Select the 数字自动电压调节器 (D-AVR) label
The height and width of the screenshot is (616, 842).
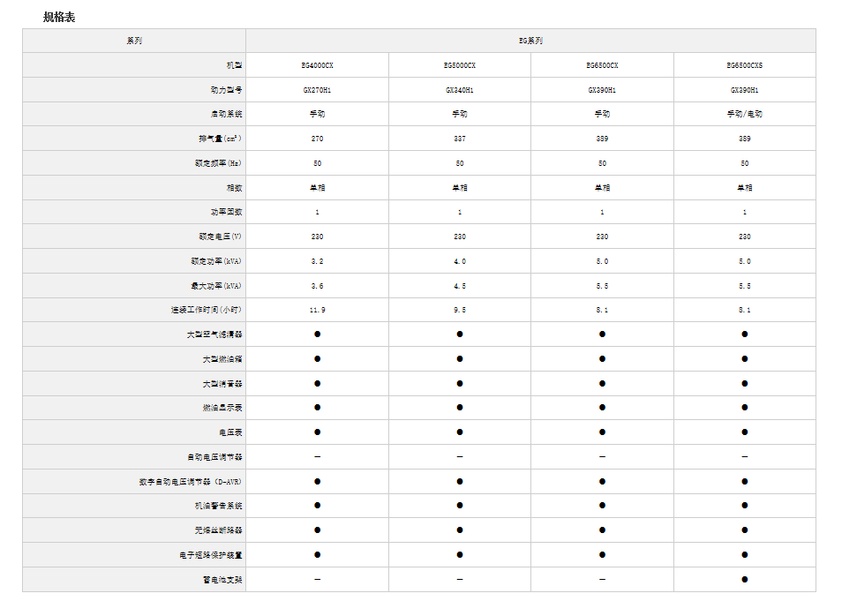pos(191,482)
